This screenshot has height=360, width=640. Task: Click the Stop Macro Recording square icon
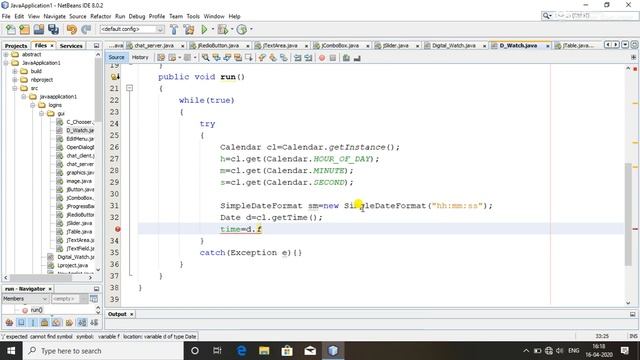coord(333,58)
